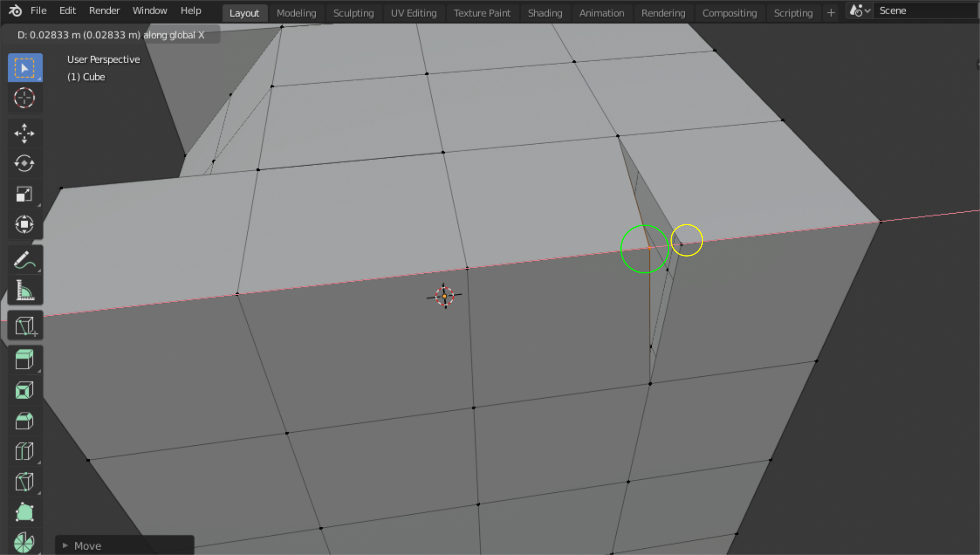Select the Add Cube tool

tap(24, 326)
